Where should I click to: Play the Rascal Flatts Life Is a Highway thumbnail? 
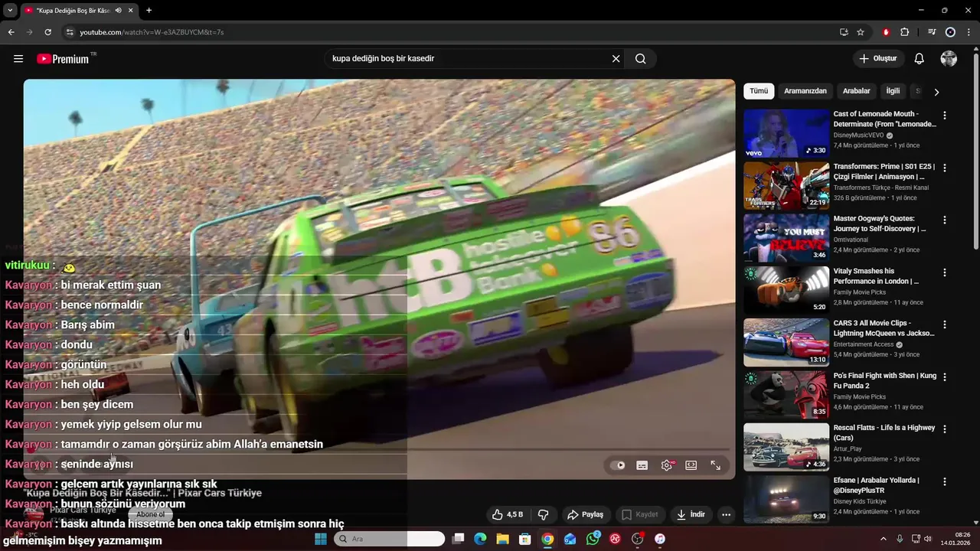[x=786, y=447]
